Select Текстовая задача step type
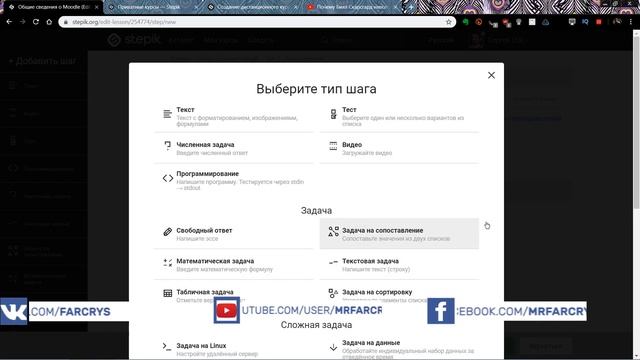 399,264
